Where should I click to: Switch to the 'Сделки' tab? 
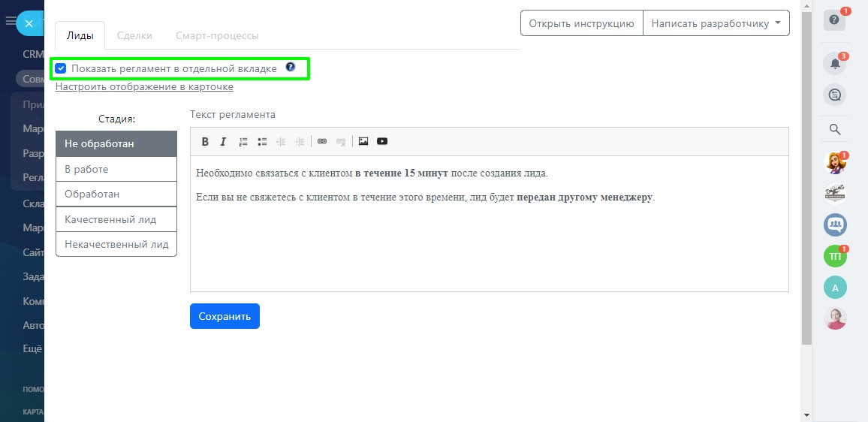coord(134,35)
